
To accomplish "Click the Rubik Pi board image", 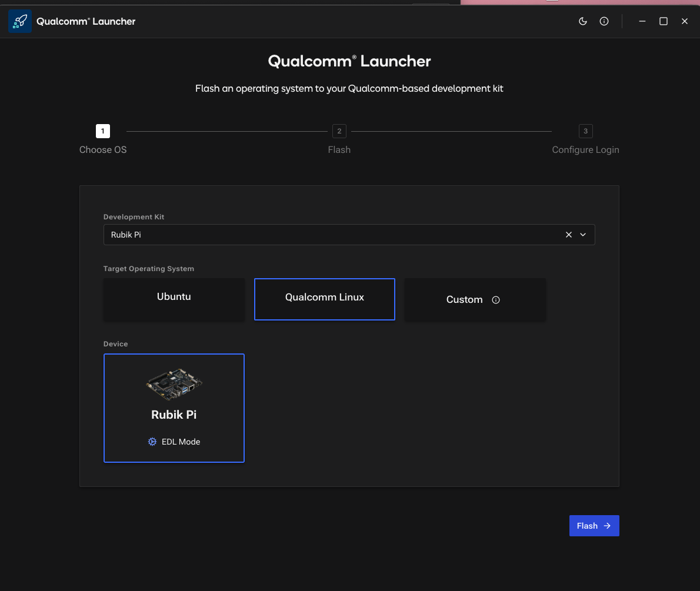I will pos(174,385).
